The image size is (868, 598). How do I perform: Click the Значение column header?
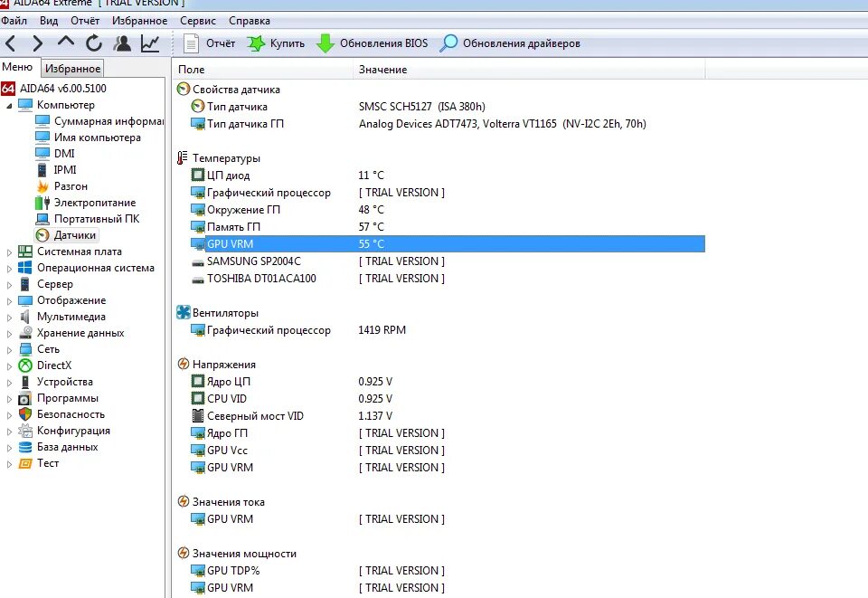tap(529, 70)
